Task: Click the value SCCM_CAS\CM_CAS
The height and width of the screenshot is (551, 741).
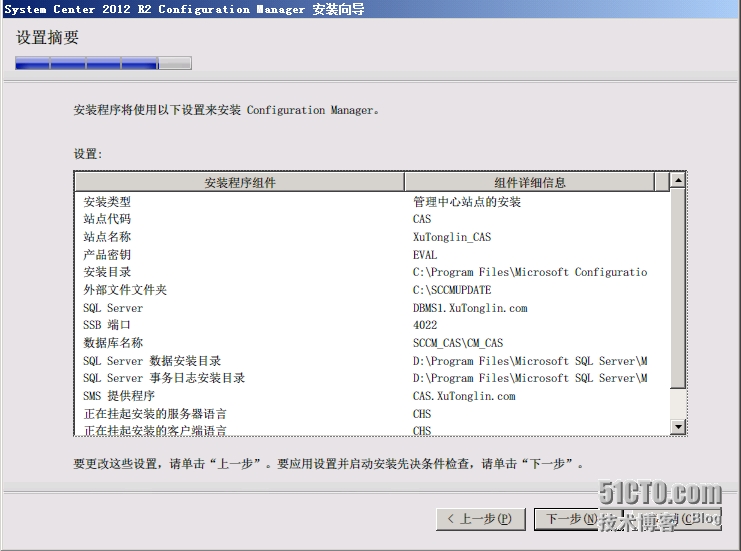Action: [x=458, y=343]
